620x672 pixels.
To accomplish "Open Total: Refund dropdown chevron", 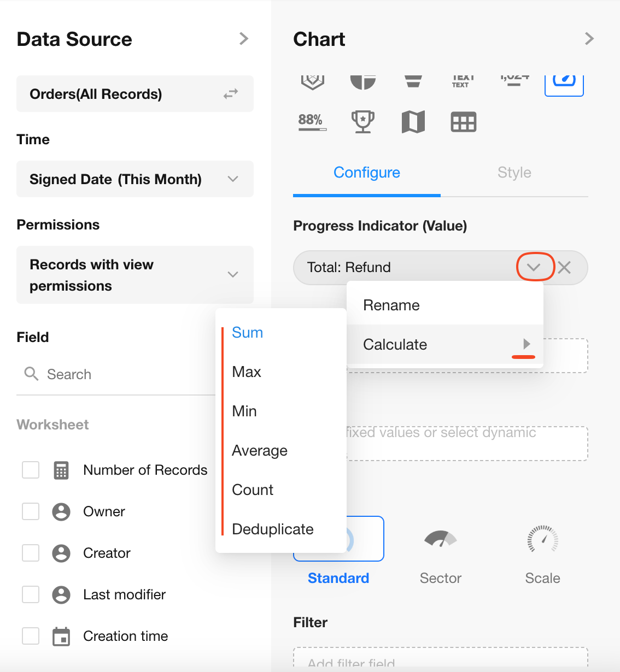I will pyautogui.click(x=534, y=267).
